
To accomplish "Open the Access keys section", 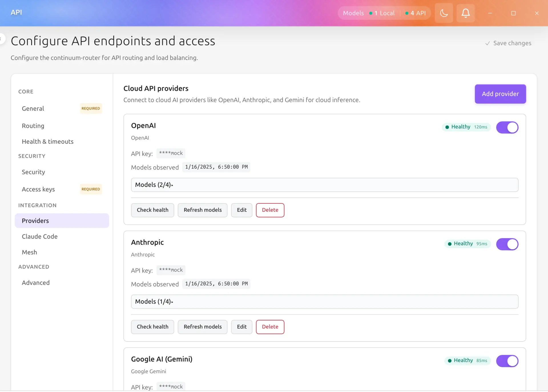I will [62, 189].
